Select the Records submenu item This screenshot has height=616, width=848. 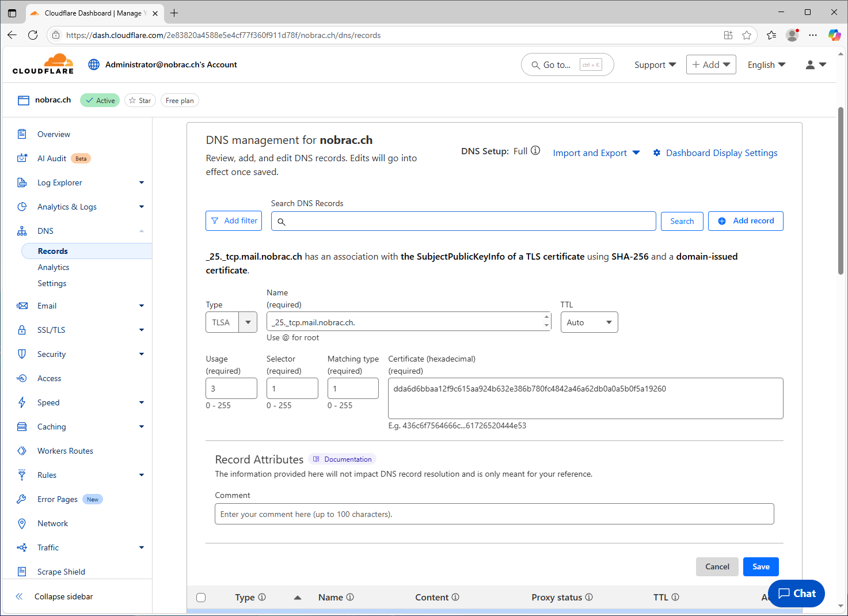coord(87,251)
